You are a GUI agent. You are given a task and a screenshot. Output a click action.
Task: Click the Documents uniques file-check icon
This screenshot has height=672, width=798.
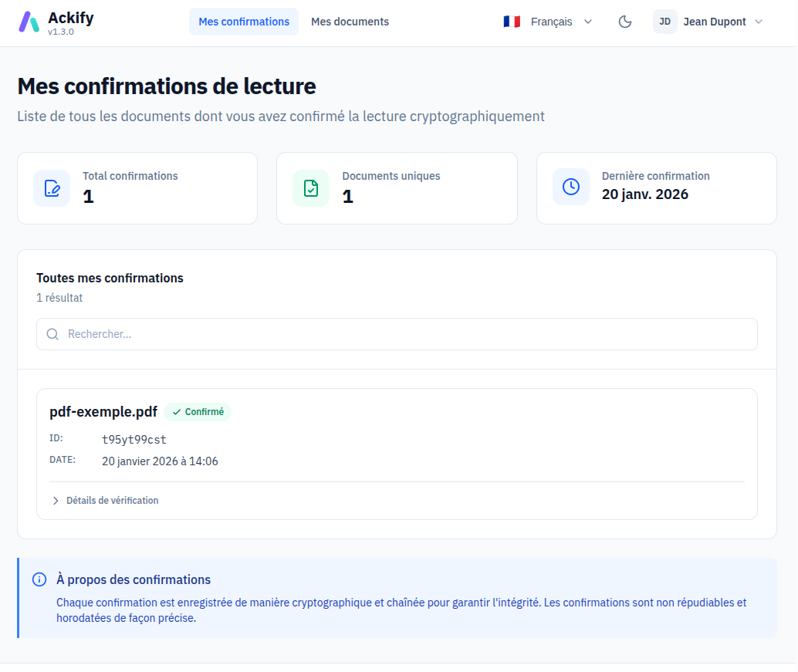click(311, 187)
